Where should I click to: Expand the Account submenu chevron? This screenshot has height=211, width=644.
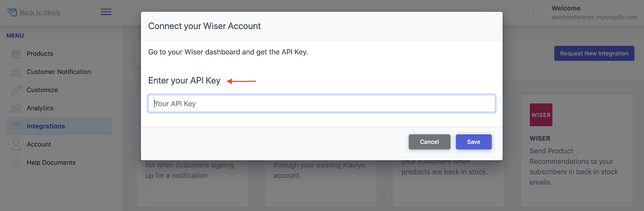tap(104, 144)
